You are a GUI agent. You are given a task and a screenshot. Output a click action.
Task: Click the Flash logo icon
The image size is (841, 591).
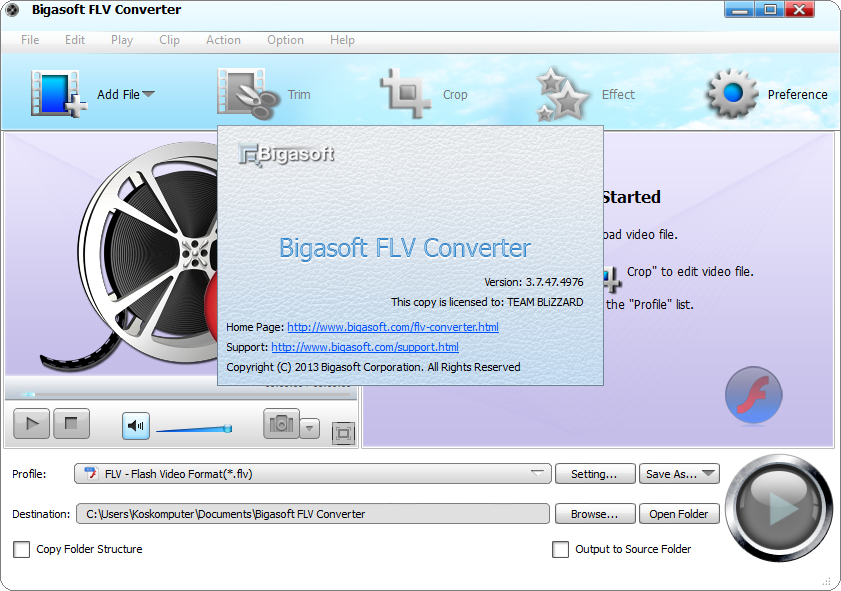click(x=753, y=395)
